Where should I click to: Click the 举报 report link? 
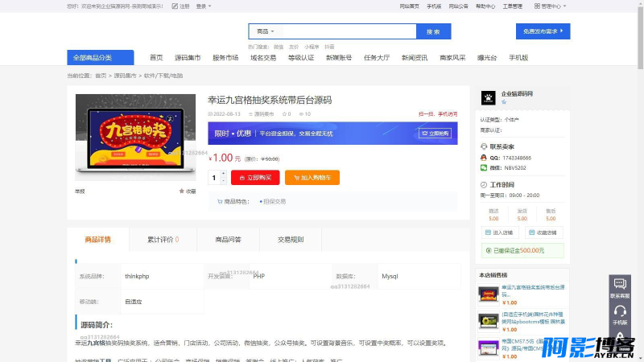tap(80, 191)
